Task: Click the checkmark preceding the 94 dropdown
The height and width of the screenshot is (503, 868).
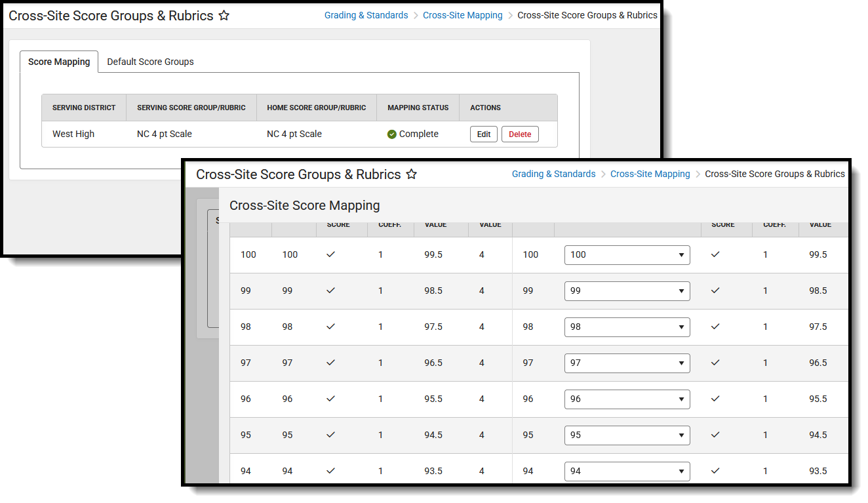Action: [x=330, y=471]
